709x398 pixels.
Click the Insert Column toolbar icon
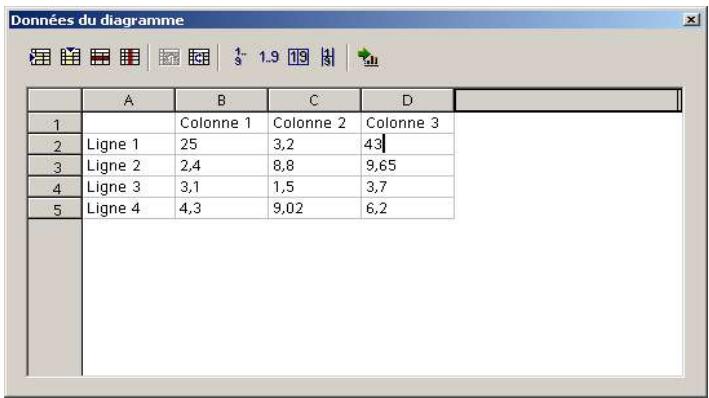[x=70, y=57]
